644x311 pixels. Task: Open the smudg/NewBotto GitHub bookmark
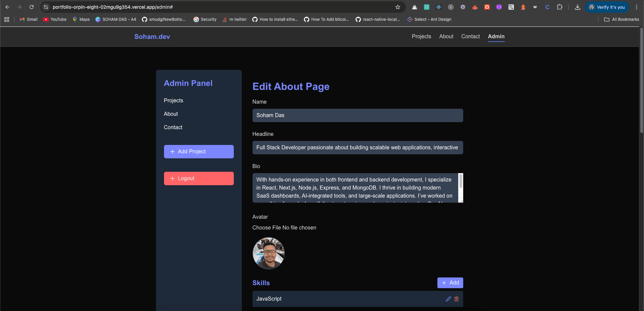pyautogui.click(x=164, y=19)
